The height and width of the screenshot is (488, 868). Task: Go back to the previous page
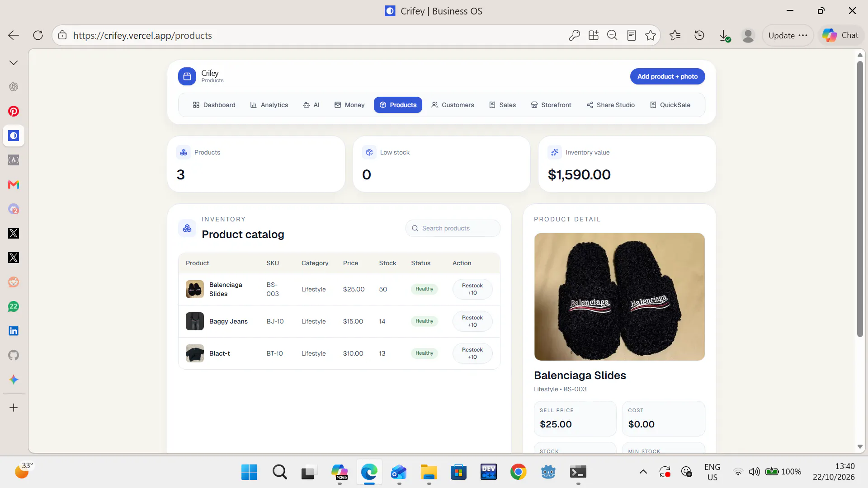point(14,35)
